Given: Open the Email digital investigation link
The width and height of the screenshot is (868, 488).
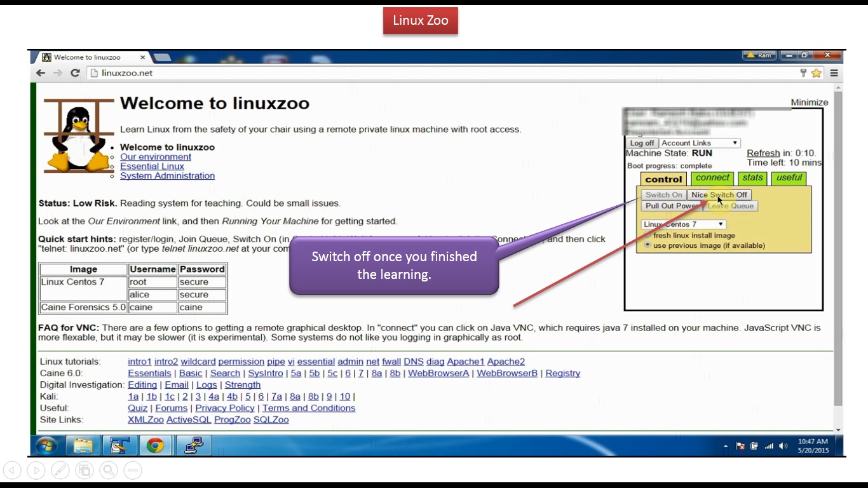Looking at the screenshot, I should 177,385.
